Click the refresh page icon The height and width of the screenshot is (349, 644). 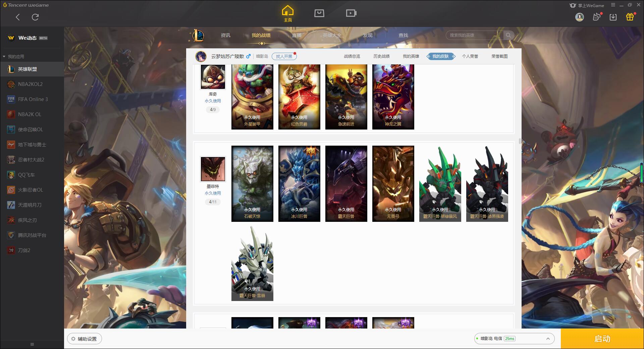35,17
